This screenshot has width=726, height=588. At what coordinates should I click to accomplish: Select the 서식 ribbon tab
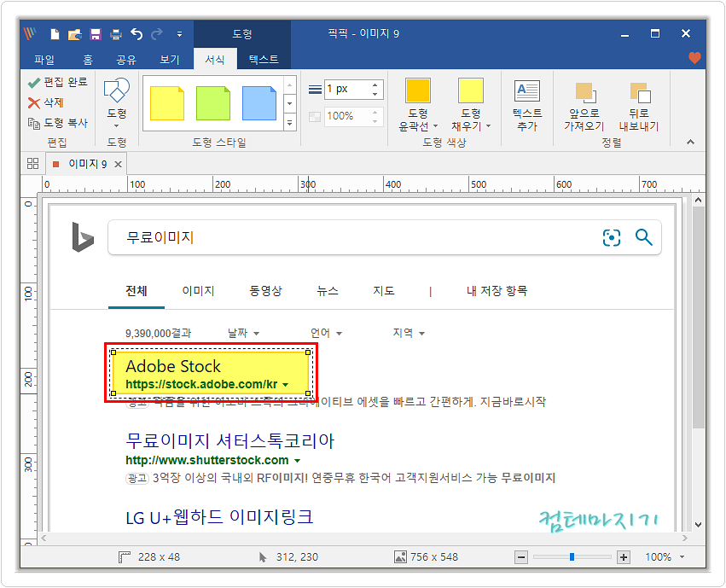(215, 59)
